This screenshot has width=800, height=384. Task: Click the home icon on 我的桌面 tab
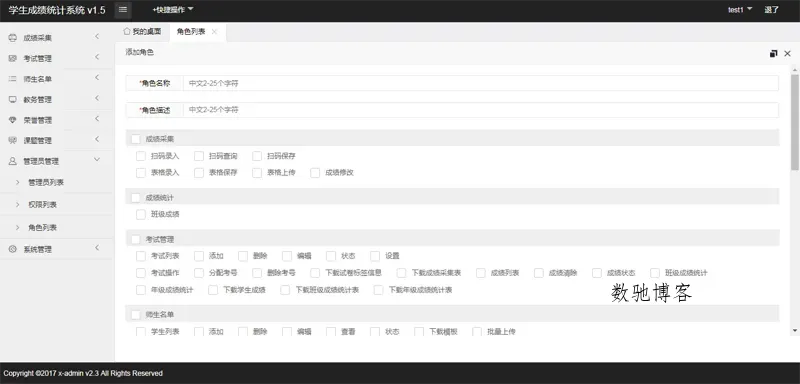click(127, 32)
